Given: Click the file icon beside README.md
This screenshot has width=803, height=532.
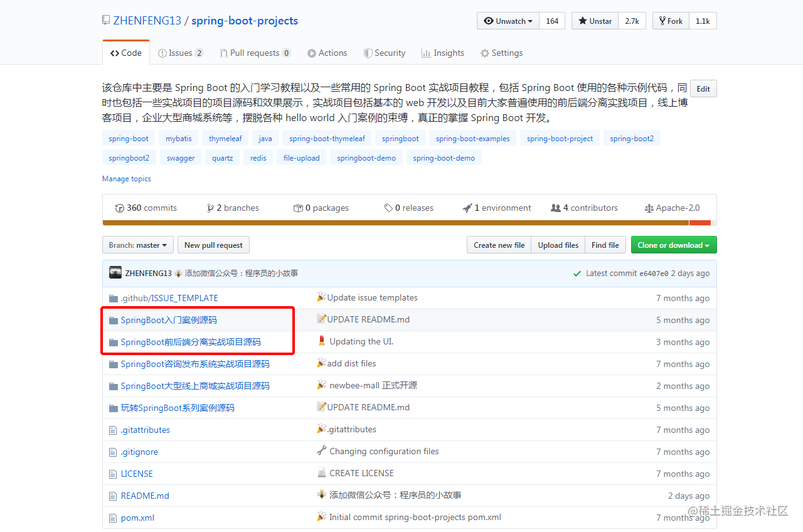Looking at the screenshot, I should pos(113,496).
